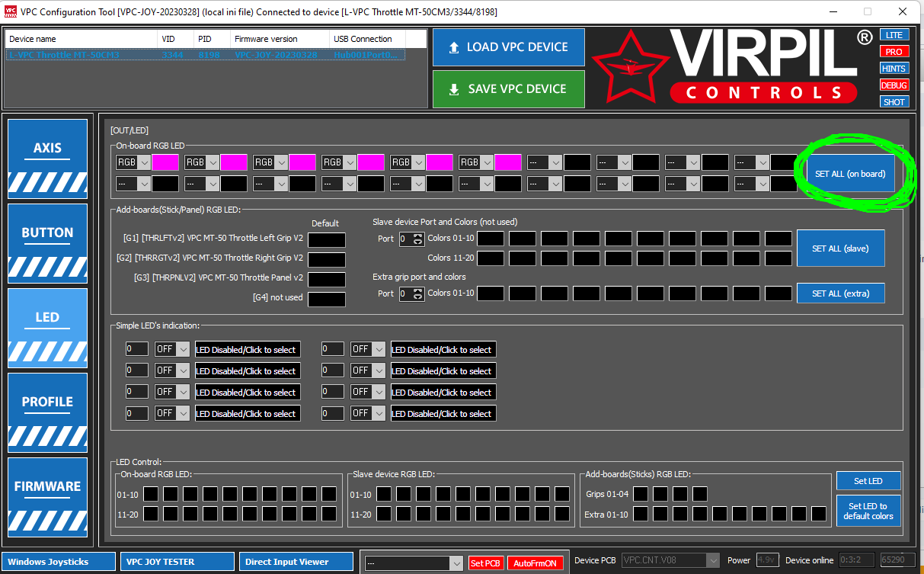Click the Firmware version column header

(x=280, y=39)
